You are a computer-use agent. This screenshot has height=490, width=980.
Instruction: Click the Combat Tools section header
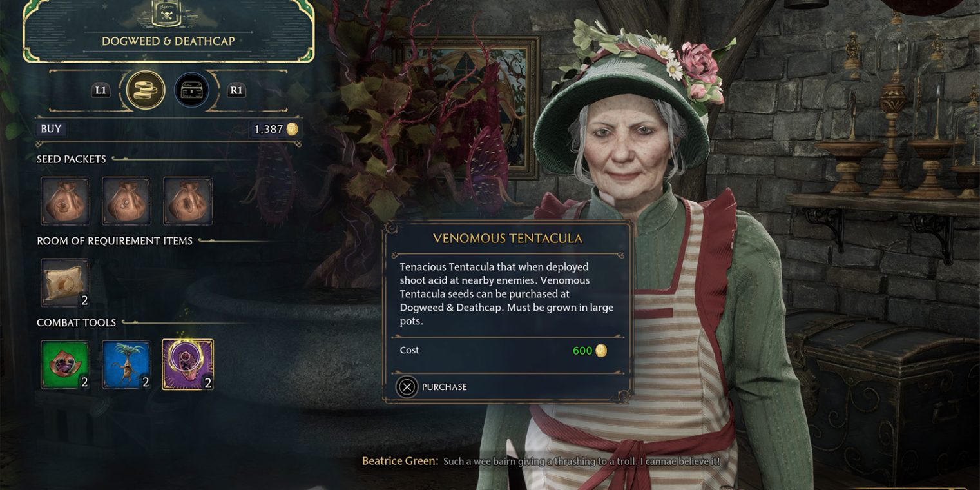(x=76, y=322)
